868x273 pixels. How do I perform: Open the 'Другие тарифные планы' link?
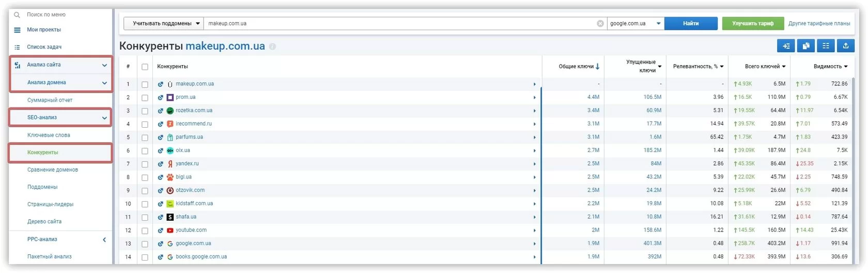(x=819, y=23)
